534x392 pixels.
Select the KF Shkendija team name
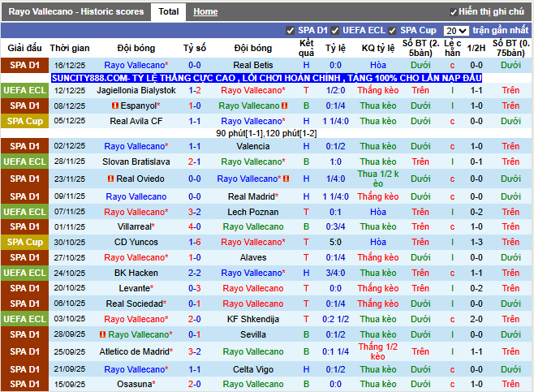pyautogui.click(x=253, y=319)
